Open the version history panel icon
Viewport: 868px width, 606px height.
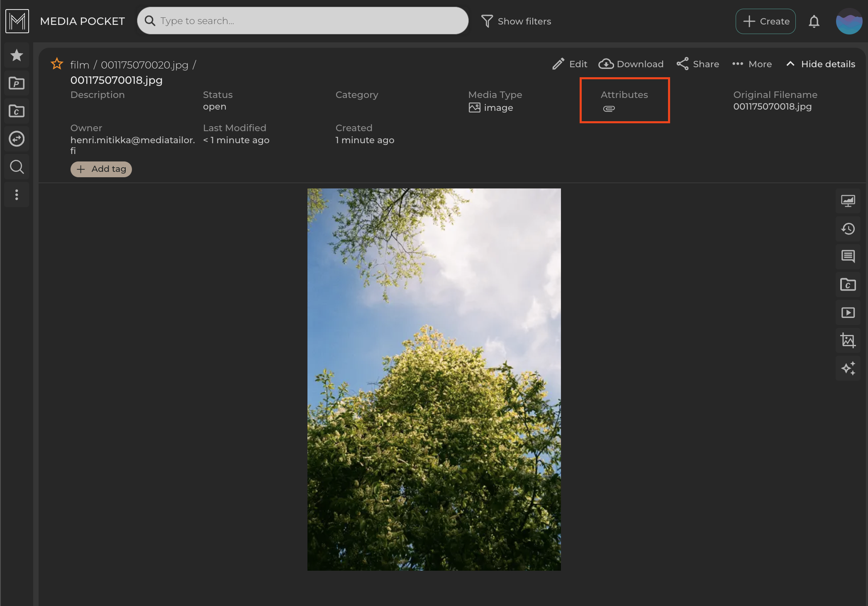pos(848,229)
